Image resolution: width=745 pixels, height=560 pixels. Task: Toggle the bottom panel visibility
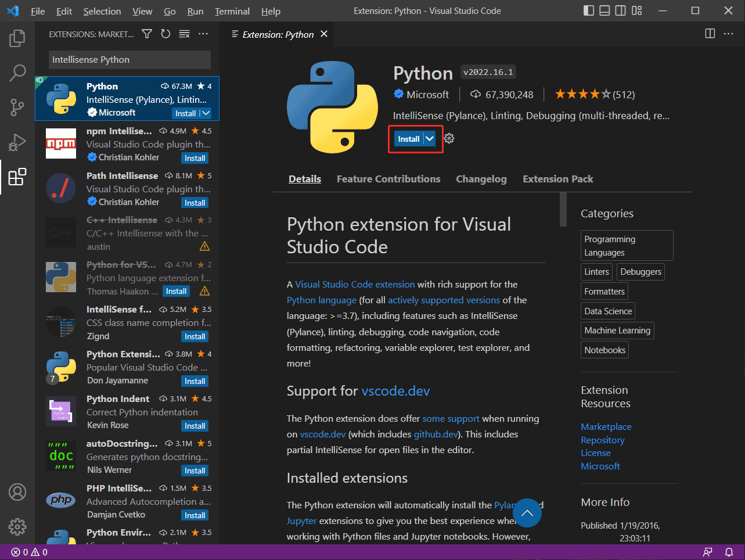tap(604, 10)
